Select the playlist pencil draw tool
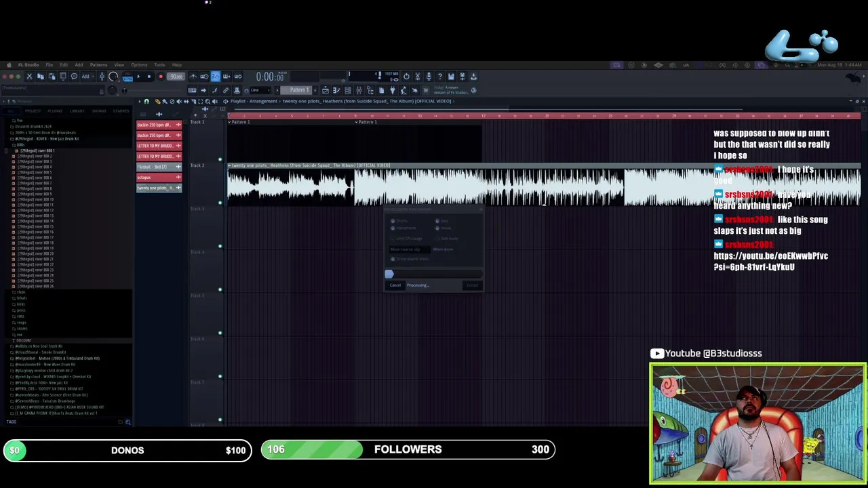Viewport: 868px width, 488px height. point(157,101)
